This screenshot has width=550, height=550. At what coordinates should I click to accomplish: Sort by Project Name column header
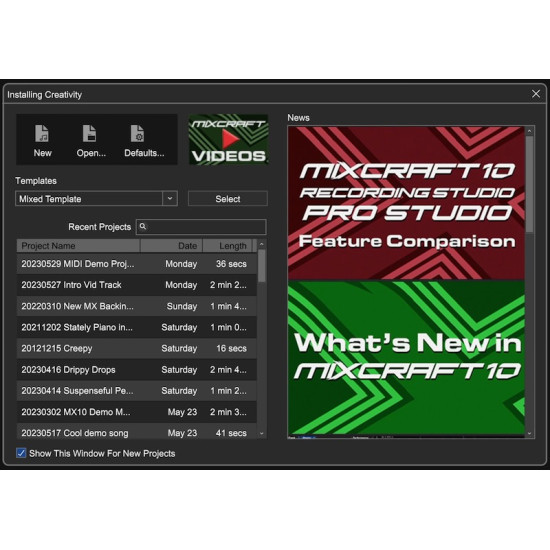coord(78,246)
